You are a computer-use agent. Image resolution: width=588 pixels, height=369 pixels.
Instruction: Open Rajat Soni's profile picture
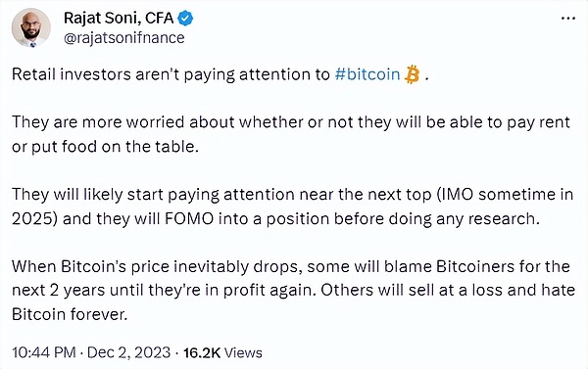31,27
